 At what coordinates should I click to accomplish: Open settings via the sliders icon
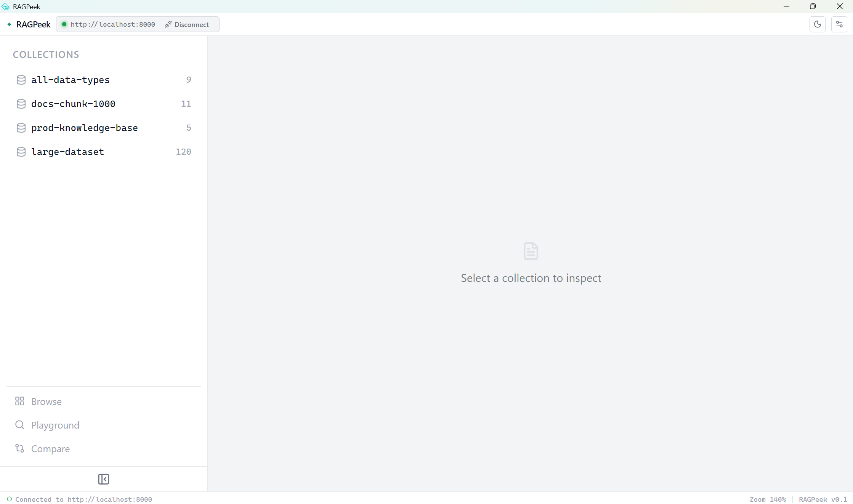click(839, 24)
